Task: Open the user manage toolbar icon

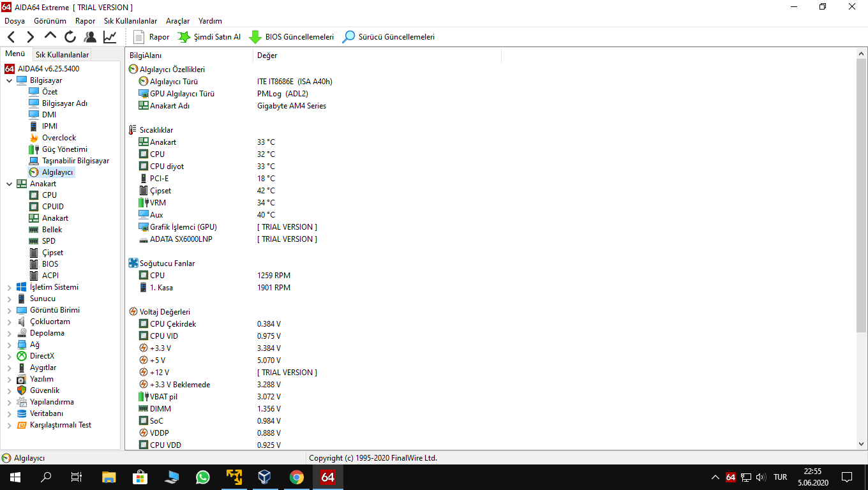Action: click(x=90, y=37)
